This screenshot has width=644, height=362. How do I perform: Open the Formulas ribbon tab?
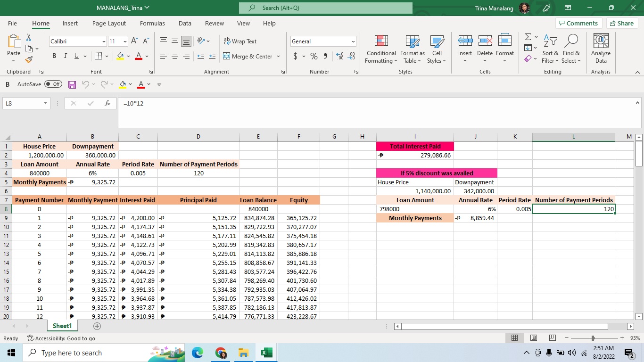click(152, 23)
